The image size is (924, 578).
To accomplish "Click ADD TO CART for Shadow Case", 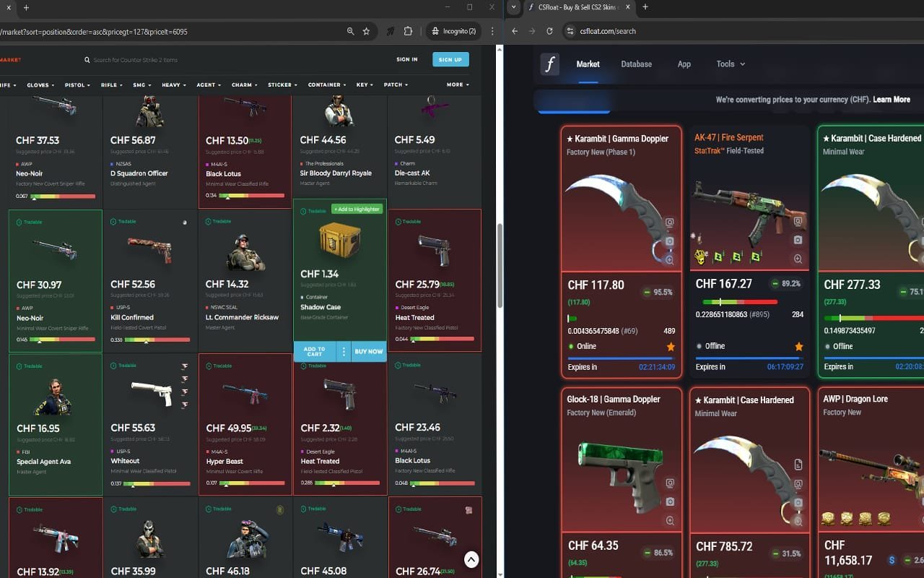I will pyautogui.click(x=315, y=351).
